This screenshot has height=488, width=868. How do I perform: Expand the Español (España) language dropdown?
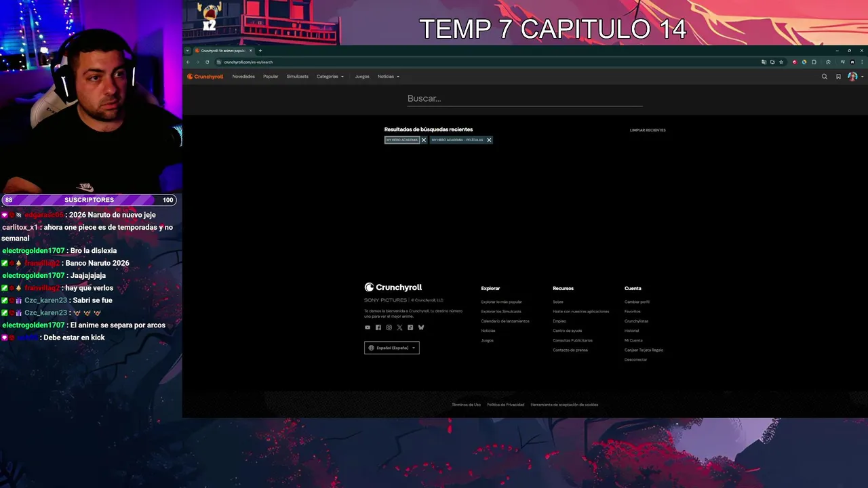[392, 348]
